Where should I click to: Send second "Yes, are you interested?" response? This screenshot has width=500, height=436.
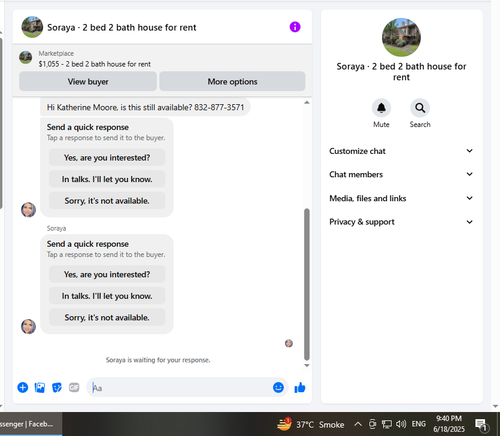click(107, 274)
